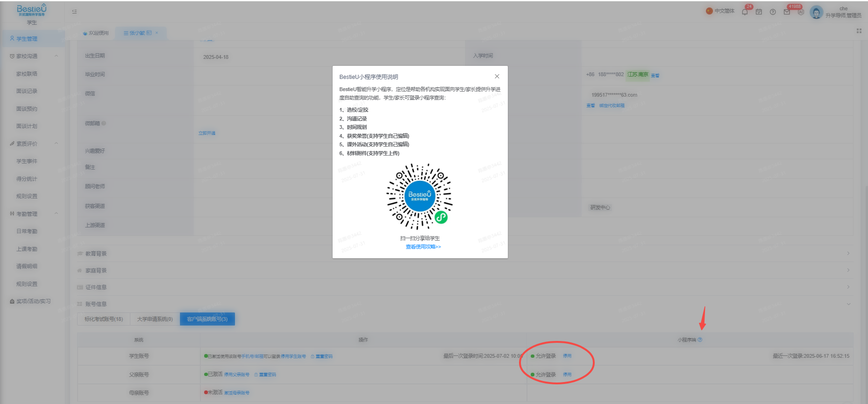Click the help icon next to 小程序端 header

[x=700, y=340]
